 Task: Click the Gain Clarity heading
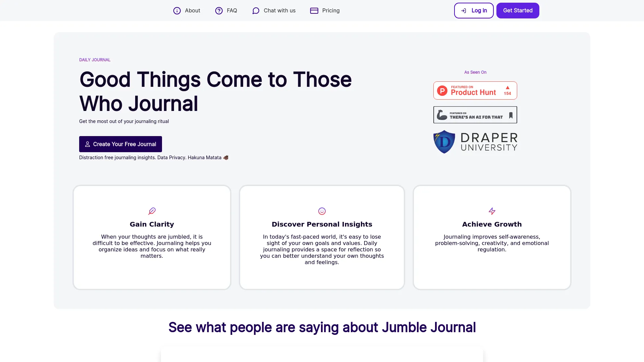pos(152,224)
